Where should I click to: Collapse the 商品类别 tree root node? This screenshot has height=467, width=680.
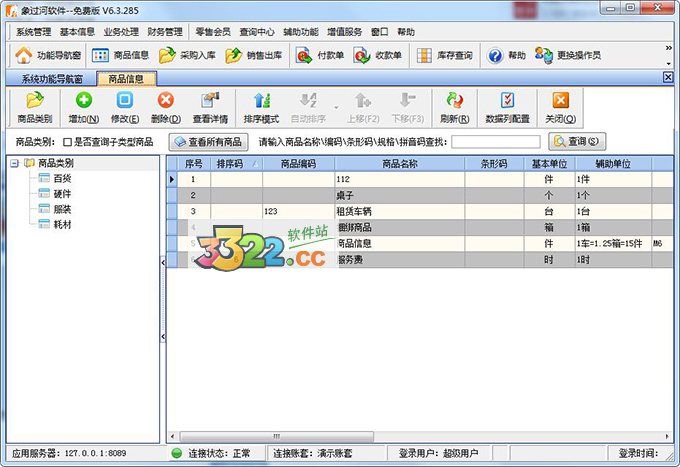coord(14,163)
